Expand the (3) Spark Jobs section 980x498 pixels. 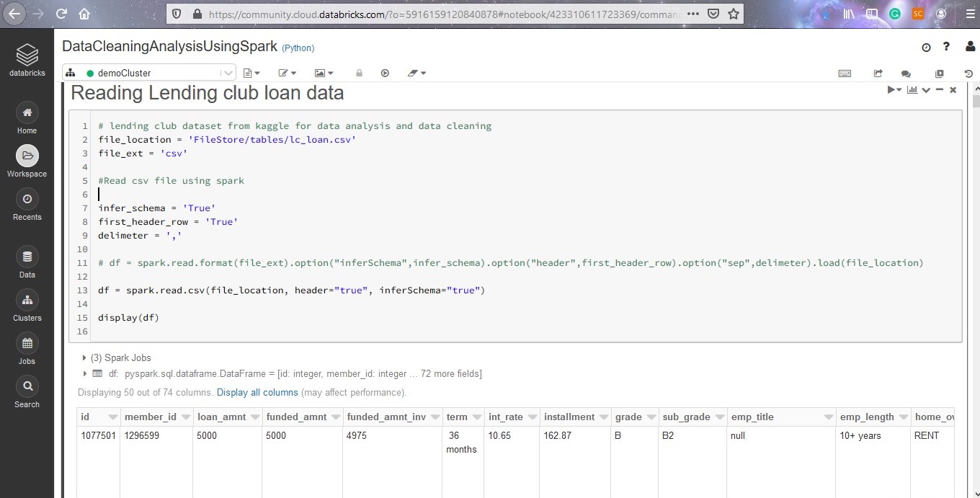pos(84,357)
